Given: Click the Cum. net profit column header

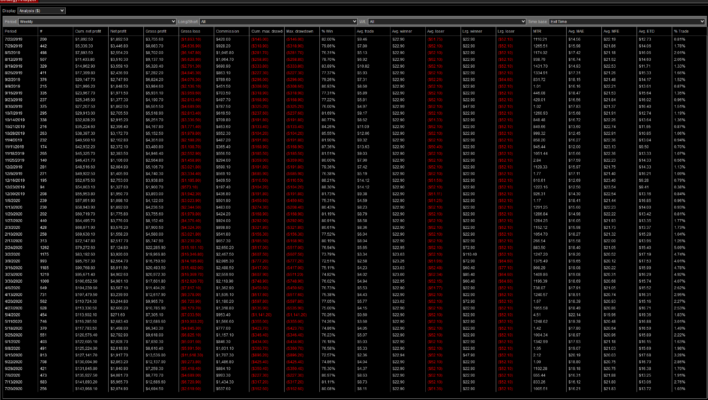Looking at the screenshot, I should 83,30.
